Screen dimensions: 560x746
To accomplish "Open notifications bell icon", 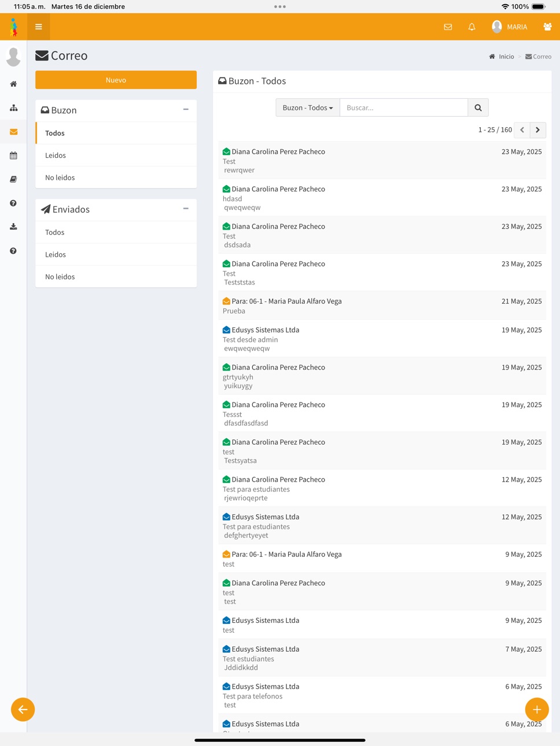I will pyautogui.click(x=472, y=27).
